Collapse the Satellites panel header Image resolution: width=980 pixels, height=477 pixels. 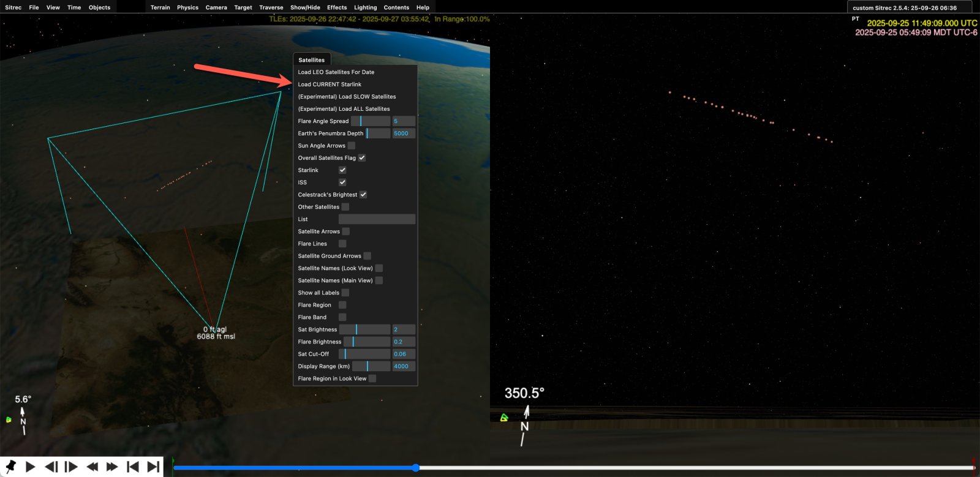[312, 60]
